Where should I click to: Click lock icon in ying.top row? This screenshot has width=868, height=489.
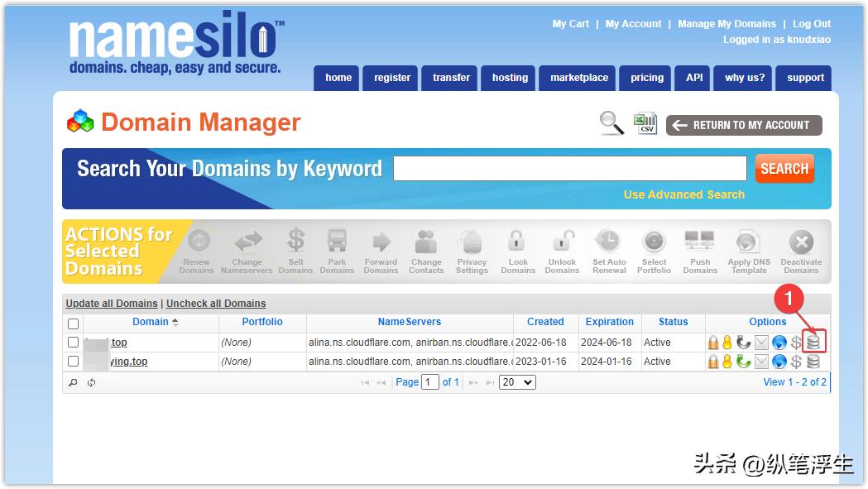tap(713, 362)
